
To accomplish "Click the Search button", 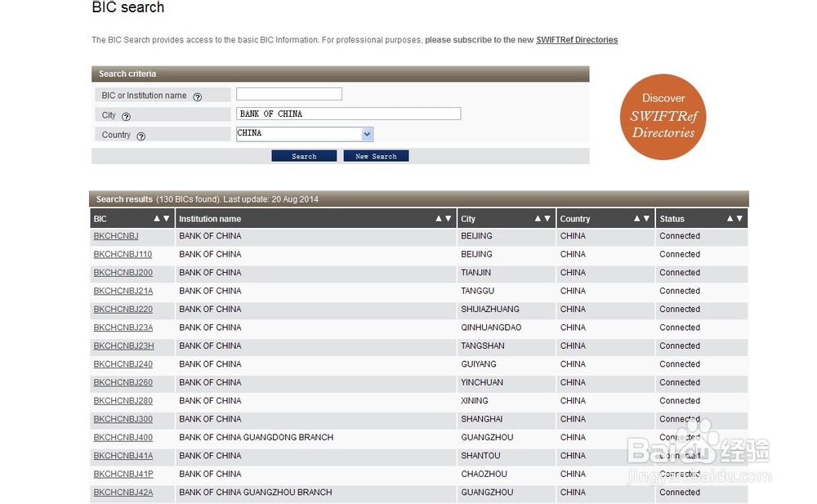I will (x=304, y=156).
